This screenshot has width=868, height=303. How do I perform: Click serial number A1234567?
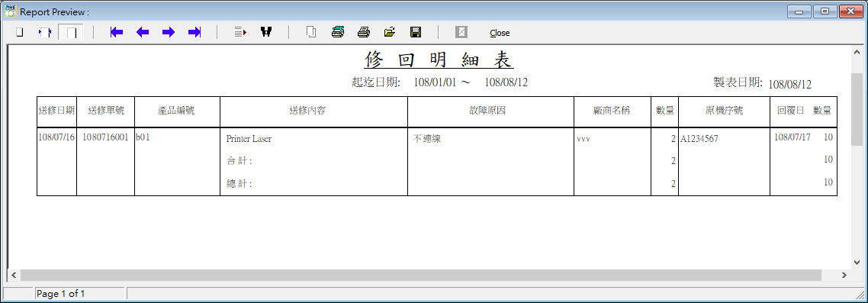[x=699, y=139]
